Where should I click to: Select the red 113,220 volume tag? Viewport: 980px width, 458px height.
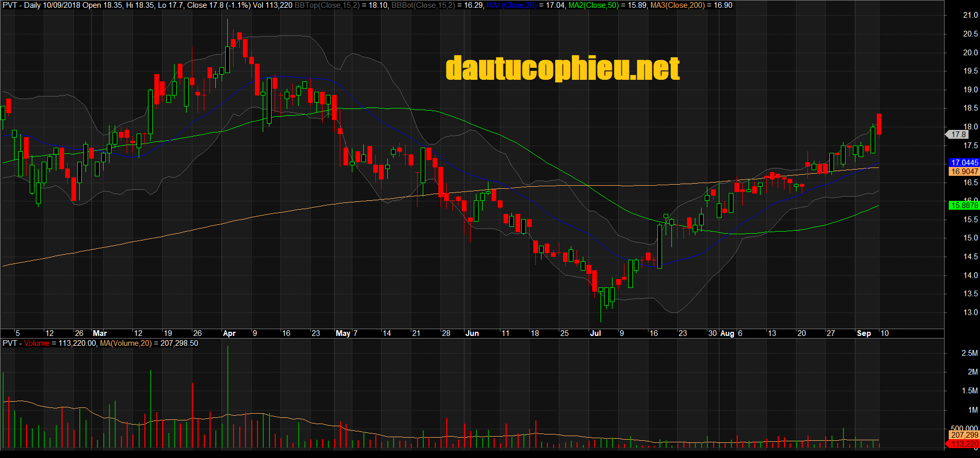(963, 444)
